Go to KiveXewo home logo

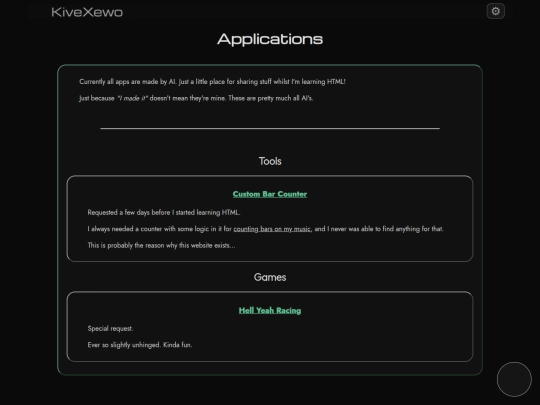87,12
